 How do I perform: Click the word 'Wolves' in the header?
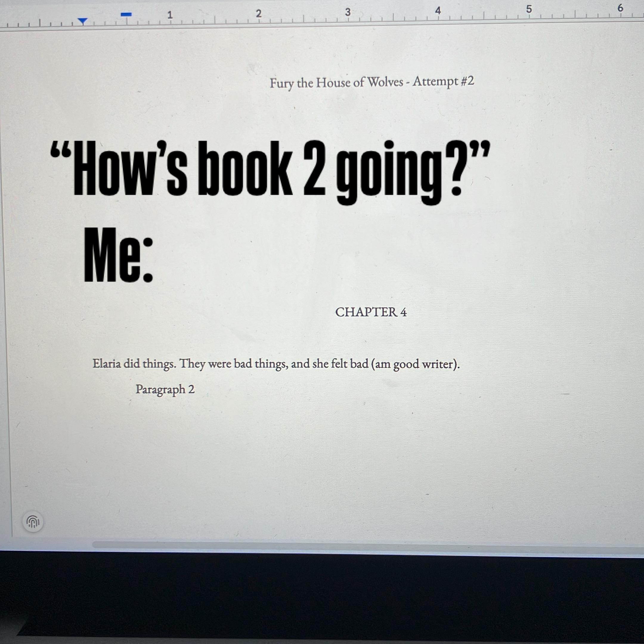pyautogui.click(x=385, y=82)
